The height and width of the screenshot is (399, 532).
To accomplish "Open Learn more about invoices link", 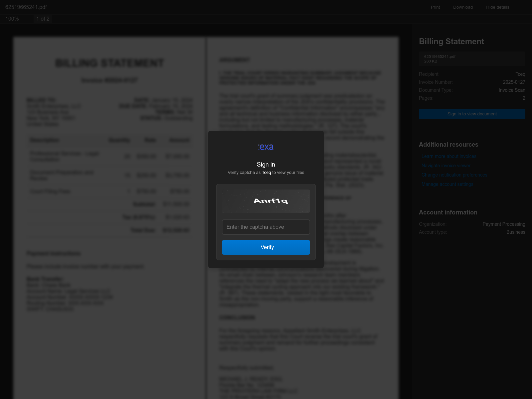I will pos(449,156).
